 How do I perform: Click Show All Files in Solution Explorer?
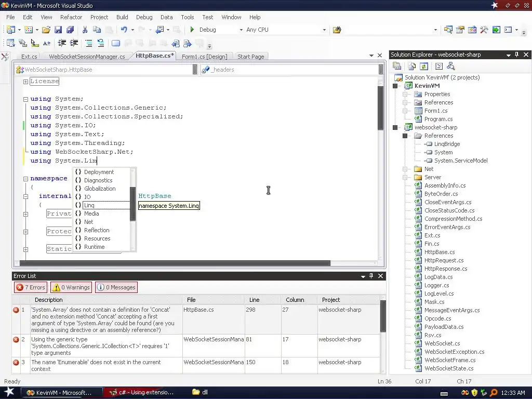click(412, 66)
